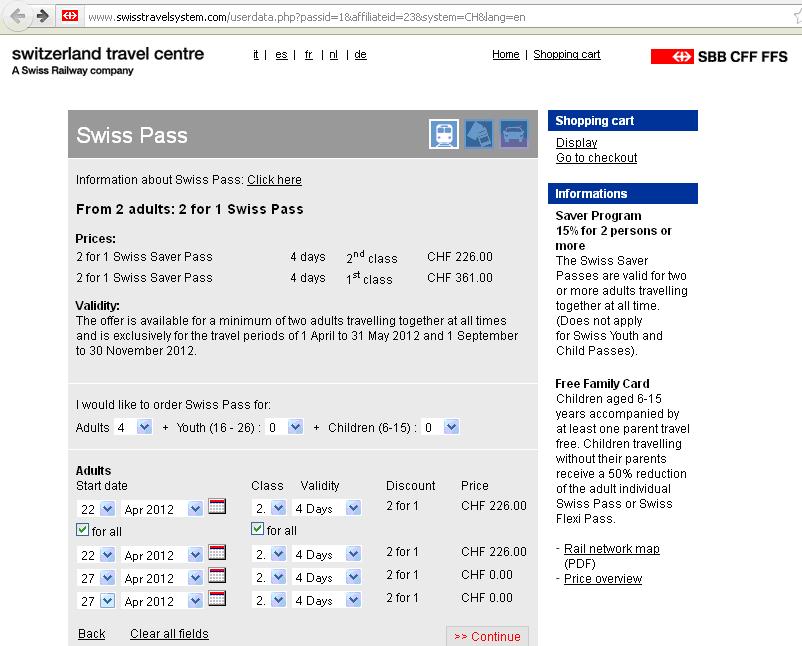The width and height of the screenshot is (802, 646).
Task: Open the class dropdown in third adult row
Action: click(x=269, y=577)
